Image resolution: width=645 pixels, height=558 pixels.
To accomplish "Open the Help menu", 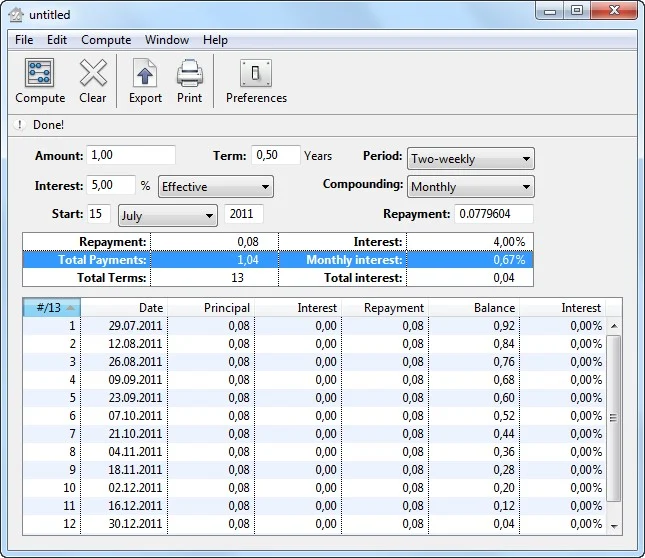I will [x=215, y=40].
